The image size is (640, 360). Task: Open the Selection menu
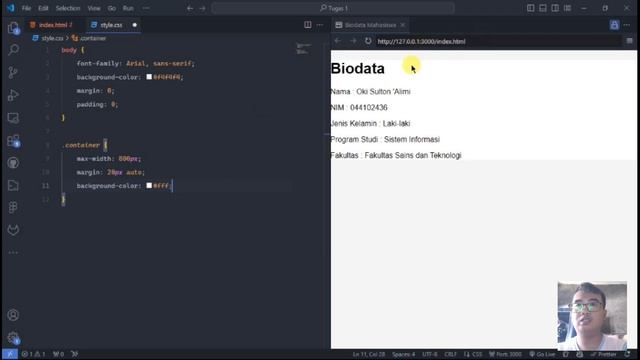coord(68,8)
